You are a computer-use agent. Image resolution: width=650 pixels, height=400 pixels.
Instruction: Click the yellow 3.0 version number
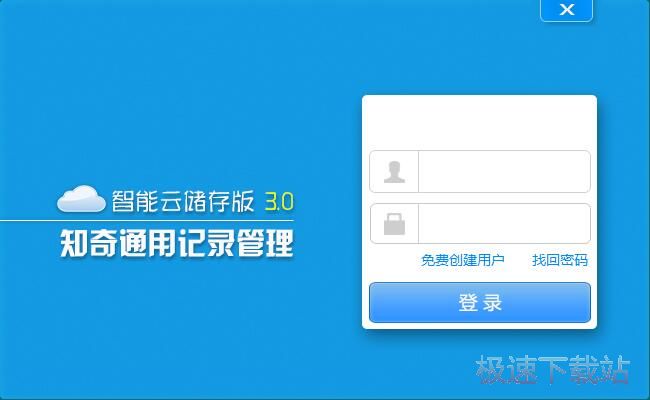click(279, 201)
